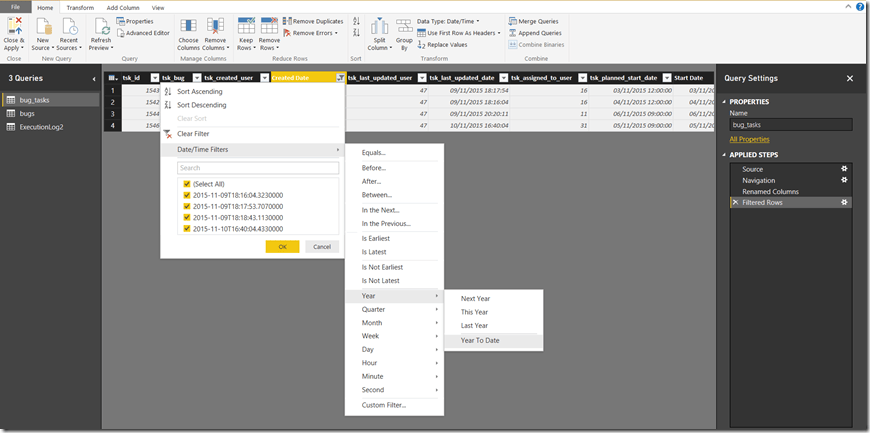Uncheck 2015-11-09T18:18:43.1130000 value
The height and width of the screenshot is (433, 870).
(x=186, y=218)
